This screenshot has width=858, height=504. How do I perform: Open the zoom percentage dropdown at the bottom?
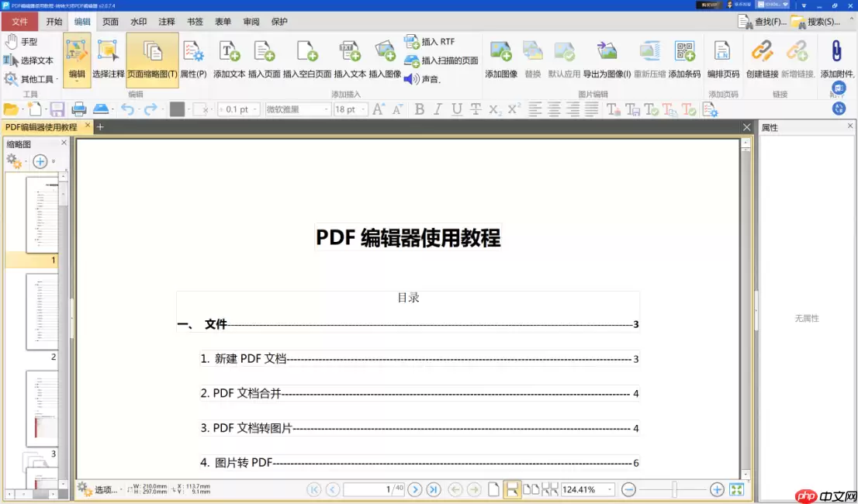click(586, 489)
